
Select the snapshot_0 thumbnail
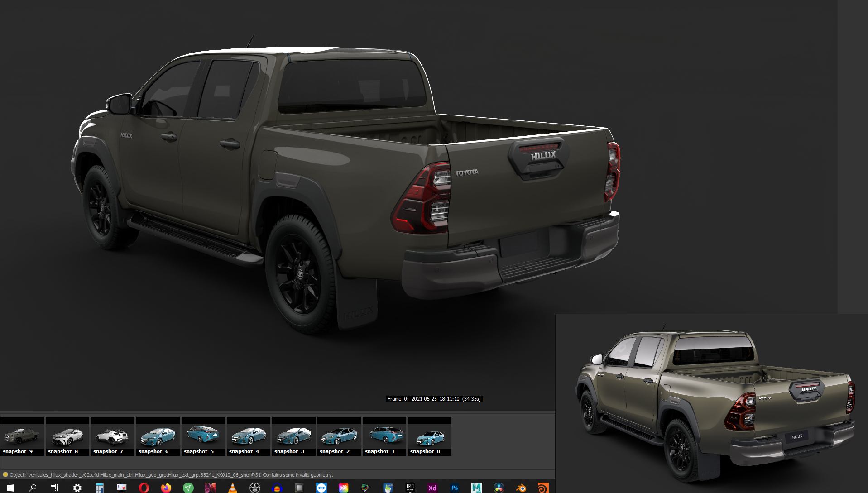click(x=429, y=436)
